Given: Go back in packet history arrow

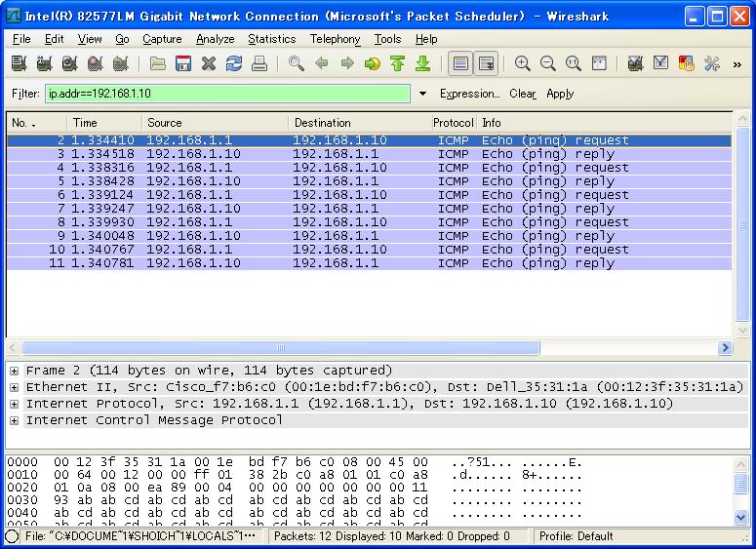Looking at the screenshot, I should click(322, 63).
